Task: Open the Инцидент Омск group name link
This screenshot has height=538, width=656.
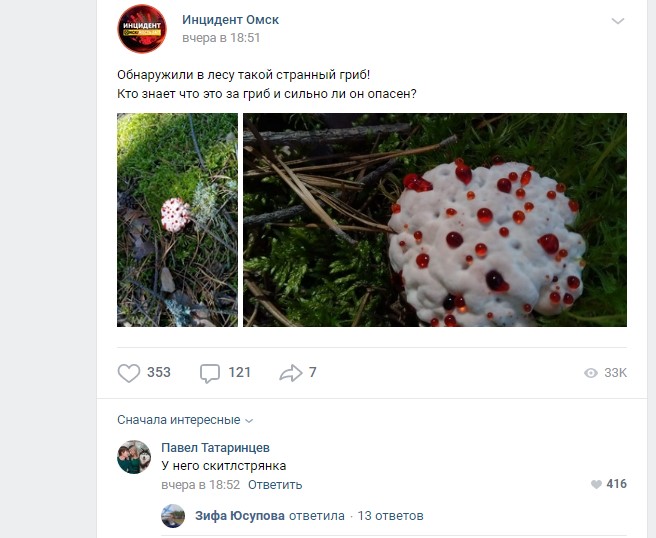Action: pos(230,19)
